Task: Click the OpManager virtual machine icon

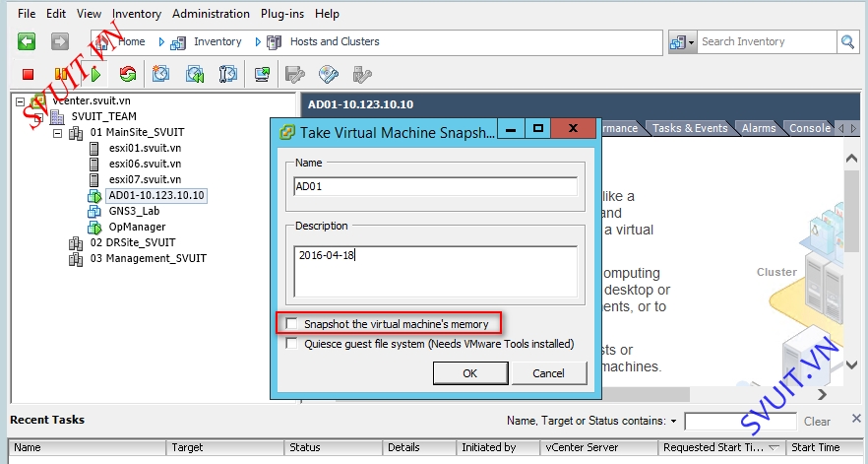Action: tap(94, 228)
